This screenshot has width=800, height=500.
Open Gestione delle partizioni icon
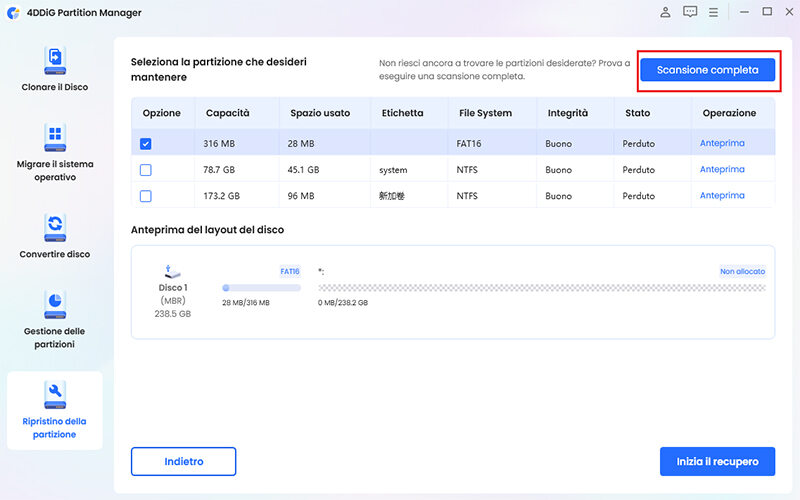55,303
